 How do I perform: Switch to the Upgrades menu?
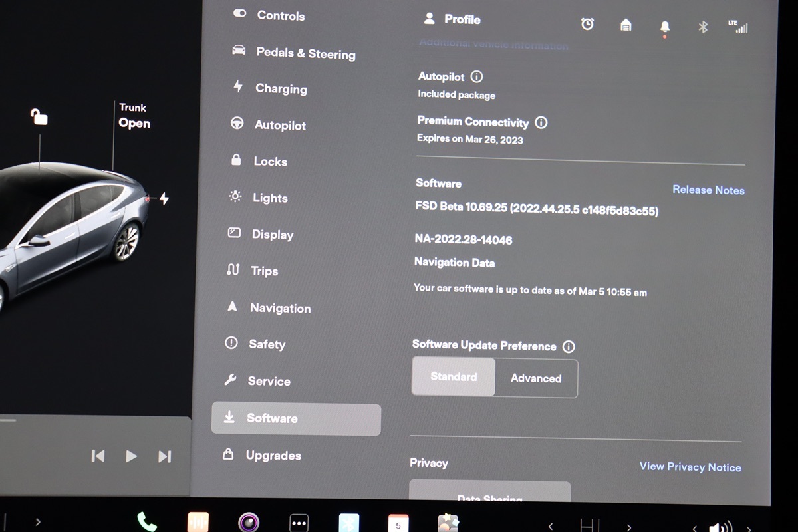(x=273, y=456)
